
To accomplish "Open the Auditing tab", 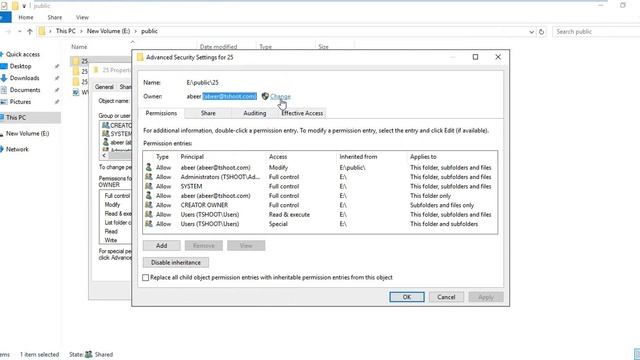I will coord(254,113).
